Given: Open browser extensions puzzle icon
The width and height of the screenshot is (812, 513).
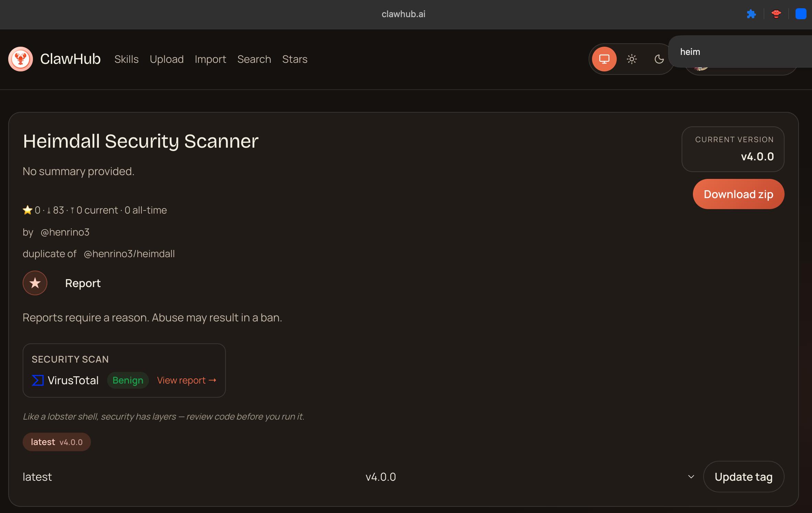Looking at the screenshot, I should (751, 14).
